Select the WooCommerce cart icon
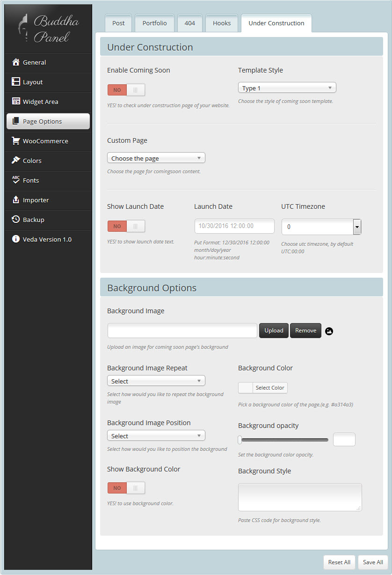The image size is (392, 575). tap(16, 141)
